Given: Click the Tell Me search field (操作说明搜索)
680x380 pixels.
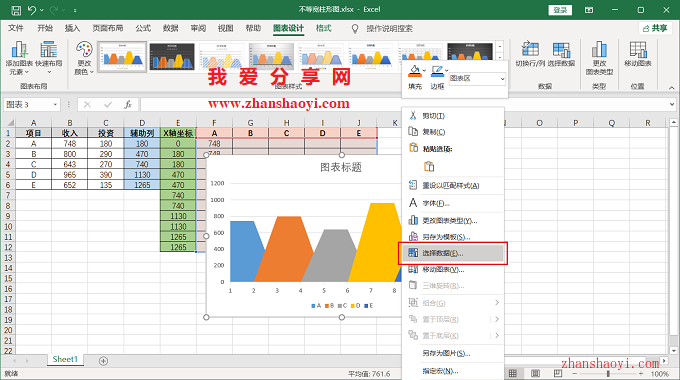Looking at the screenshot, I should 389,29.
